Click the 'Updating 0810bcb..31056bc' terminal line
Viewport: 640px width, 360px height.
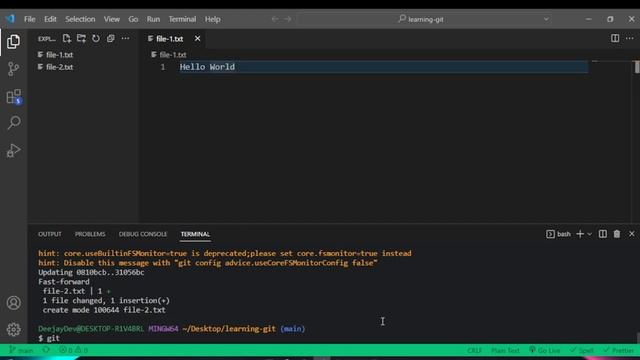click(x=91, y=272)
